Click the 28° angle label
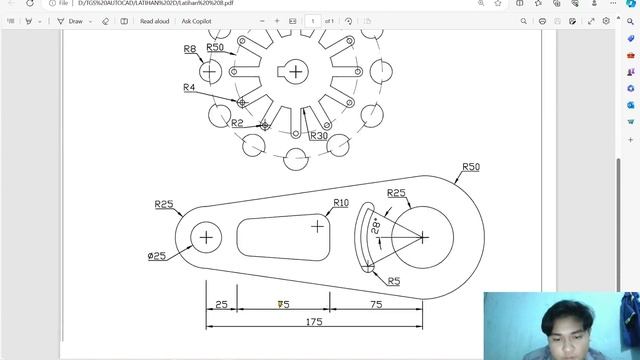640x360 pixels. point(376,226)
